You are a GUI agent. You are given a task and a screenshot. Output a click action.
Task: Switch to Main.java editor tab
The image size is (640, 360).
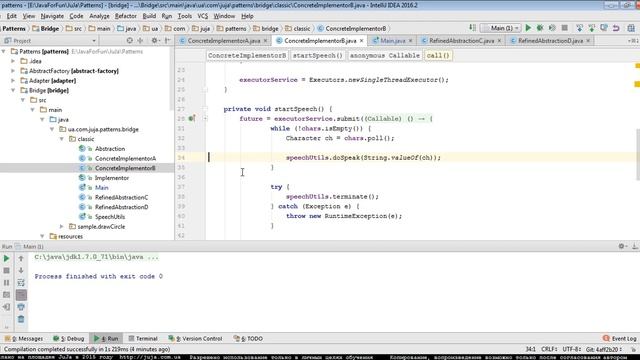(393, 41)
